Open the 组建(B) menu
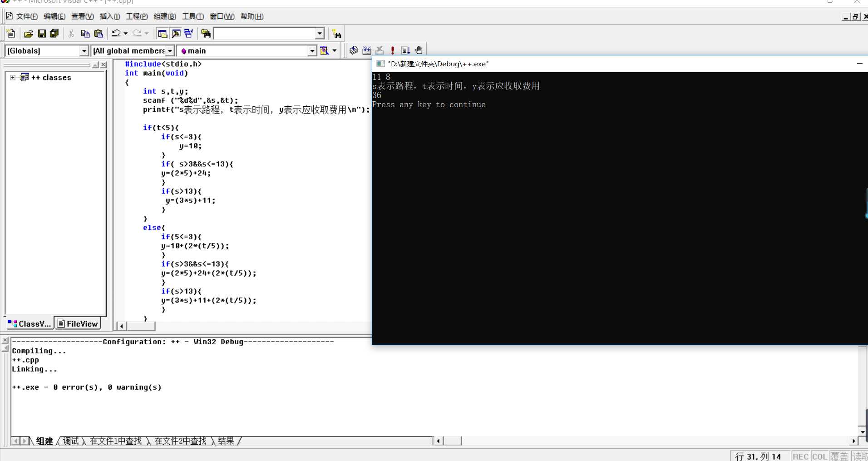This screenshot has height=461, width=868. [x=165, y=16]
